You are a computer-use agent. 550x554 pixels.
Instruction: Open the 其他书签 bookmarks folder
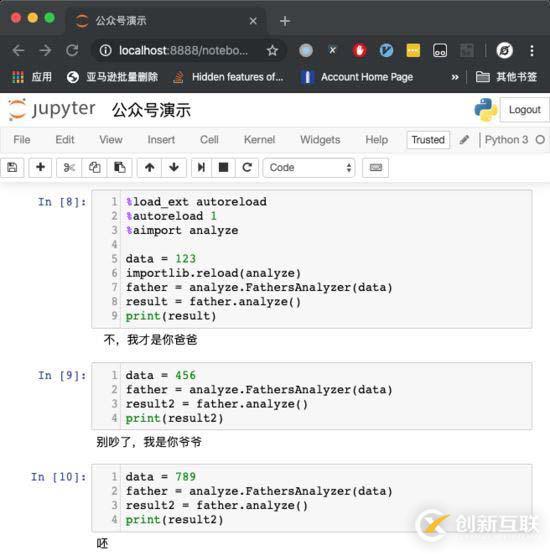tap(506, 77)
